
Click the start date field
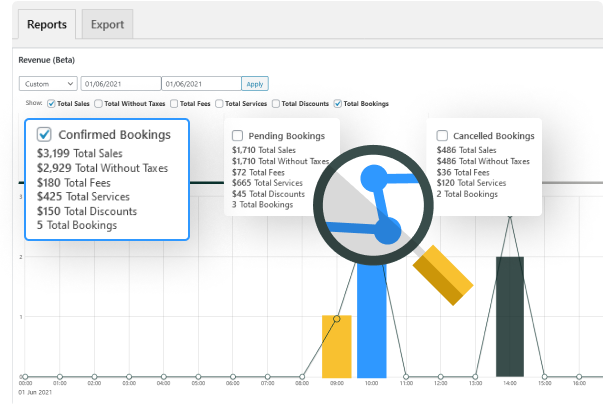(x=121, y=84)
